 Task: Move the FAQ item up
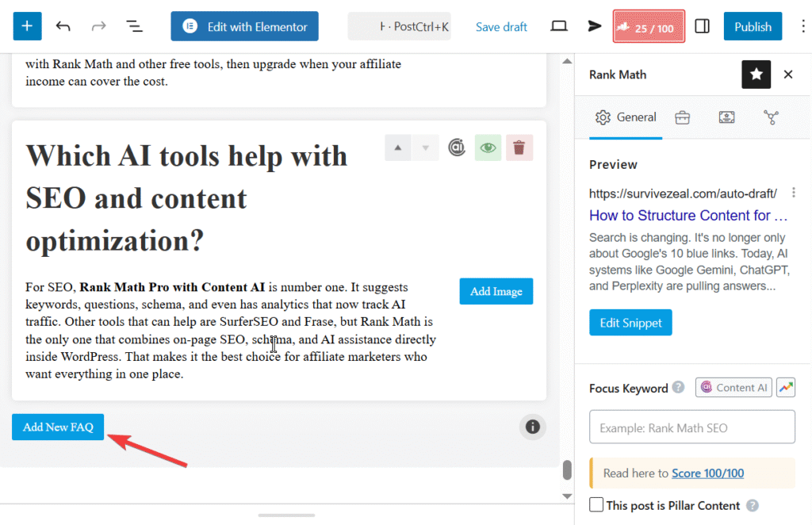tap(398, 148)
